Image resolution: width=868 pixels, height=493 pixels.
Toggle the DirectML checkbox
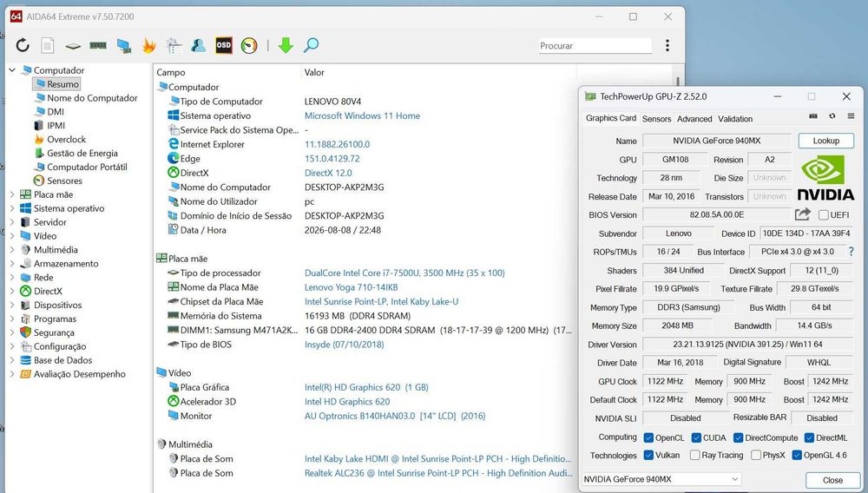click(809, 437)
